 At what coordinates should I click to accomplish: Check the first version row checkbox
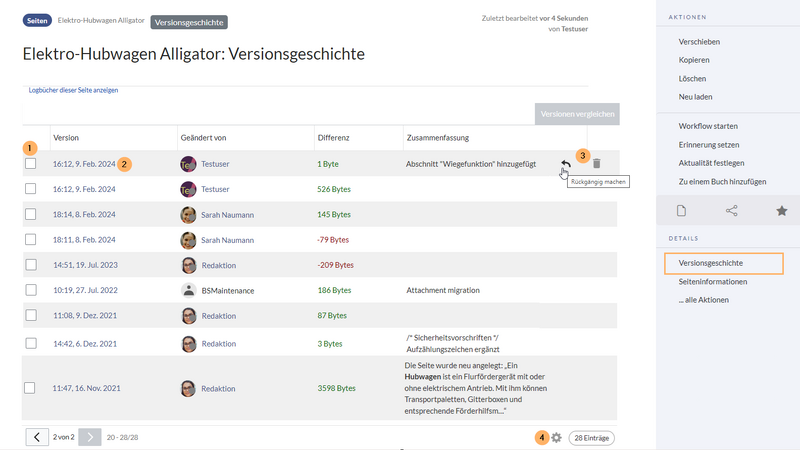pos(31,163)
